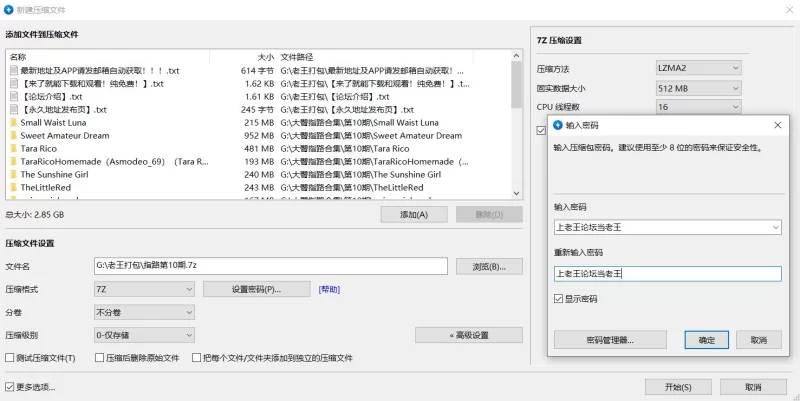Select the Tara Rico row name
Viewport: 800px width, 401px height.
pyautogui.click(x=38, y=148)
